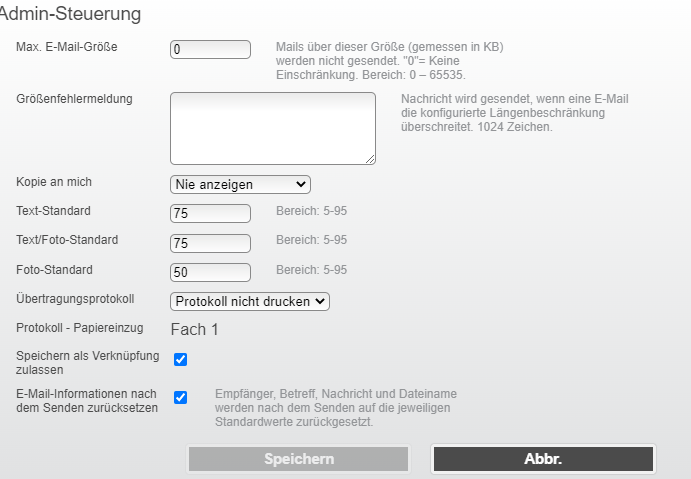Viewport: 691px width, 479px height.
Task: Click the Text-Standard value field
Action: click(210, 213)
